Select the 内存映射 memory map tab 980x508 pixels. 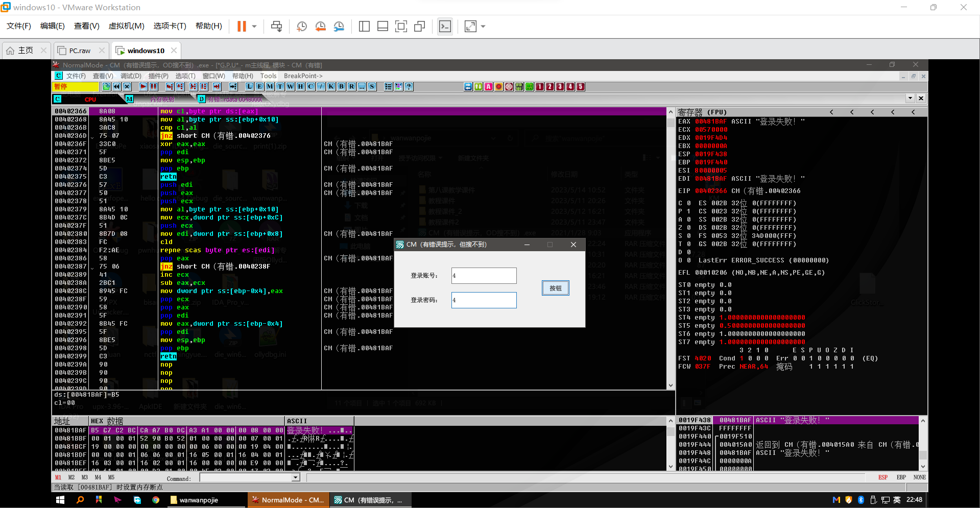tap(162, 100)
